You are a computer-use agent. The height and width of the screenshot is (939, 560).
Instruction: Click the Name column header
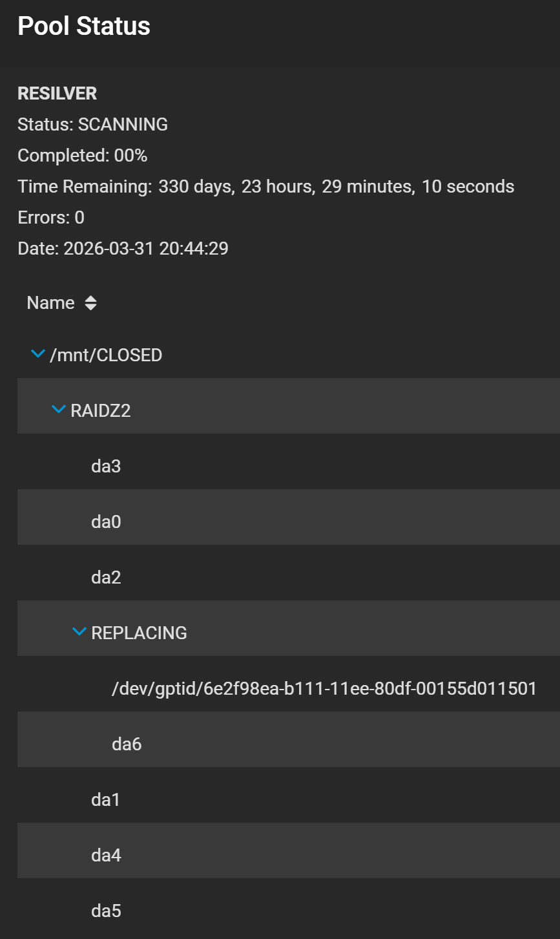(50, 303)
